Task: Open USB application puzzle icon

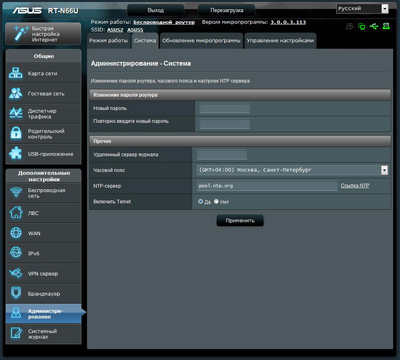Action: (x=16, y=153)
